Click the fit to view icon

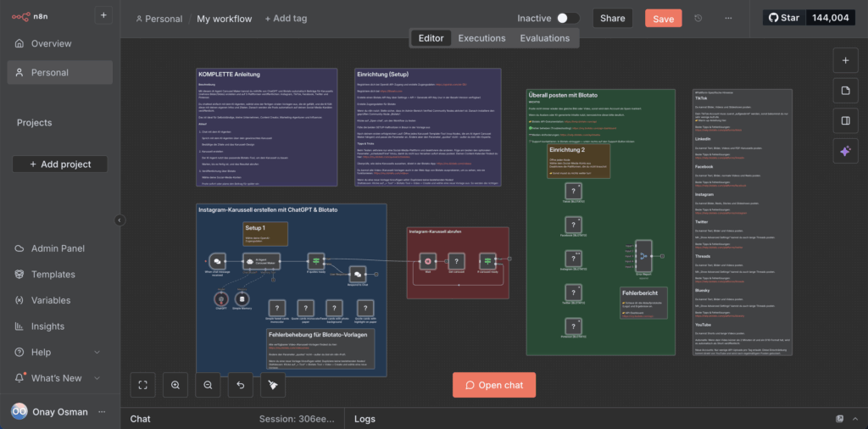coord(143,385)
